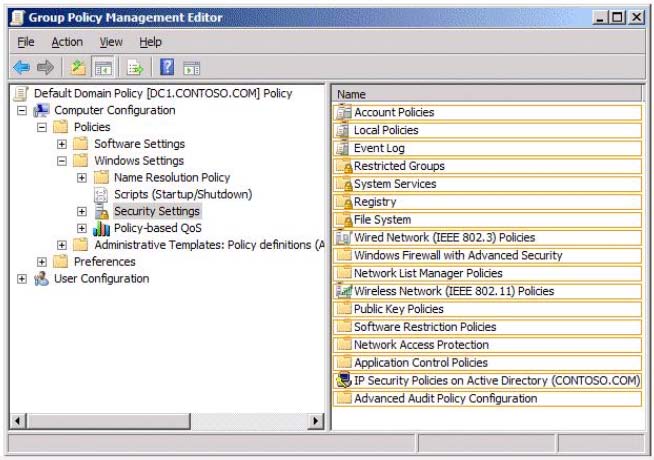This screenshot has height=460, width=654.
Task: Toggle the Show/Hide Action Pane icon
Action: pos(191,68)
